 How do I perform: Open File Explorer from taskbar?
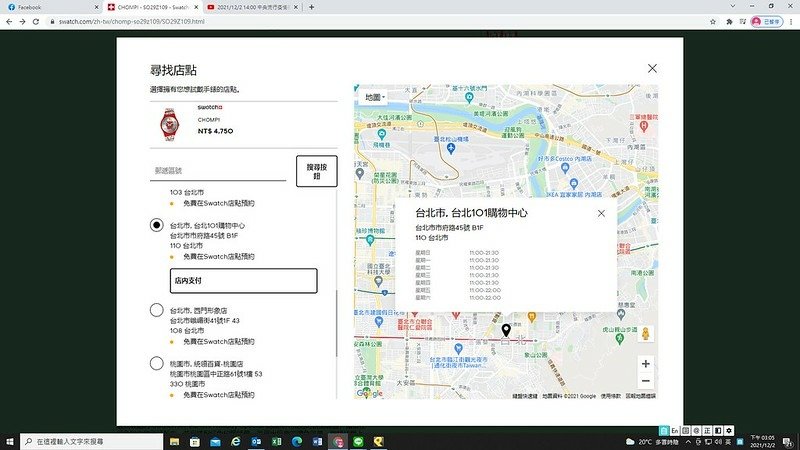click(174, 441)
